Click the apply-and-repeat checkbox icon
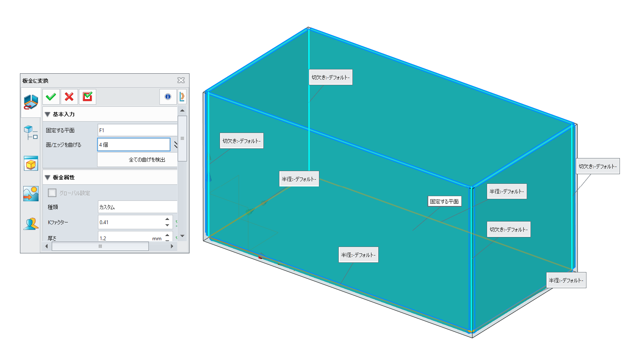The image size is (639, 364). click(x=87, y=97)
